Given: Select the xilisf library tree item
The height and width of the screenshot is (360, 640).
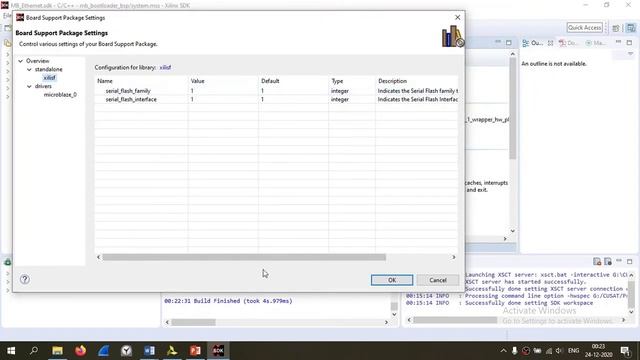Looking at the screenshot, I should point(49,78).
